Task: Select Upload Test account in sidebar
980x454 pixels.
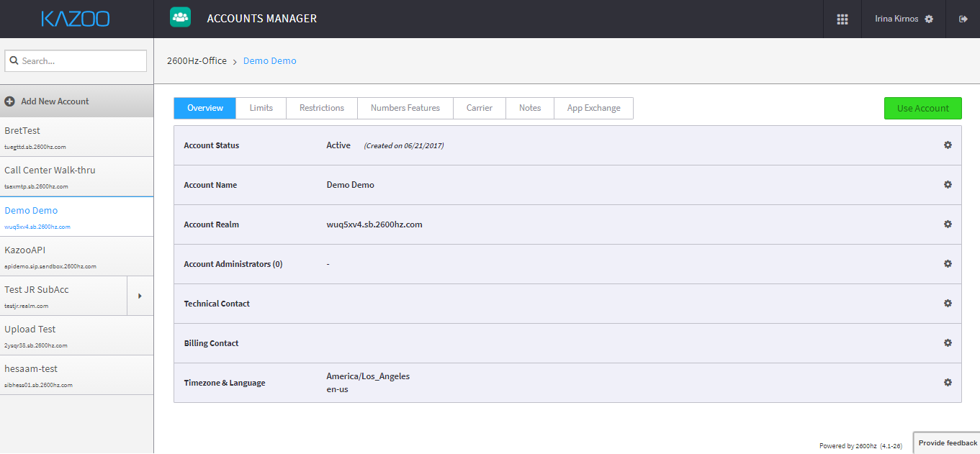Action: pyautogui.click(x=76, y=335)
